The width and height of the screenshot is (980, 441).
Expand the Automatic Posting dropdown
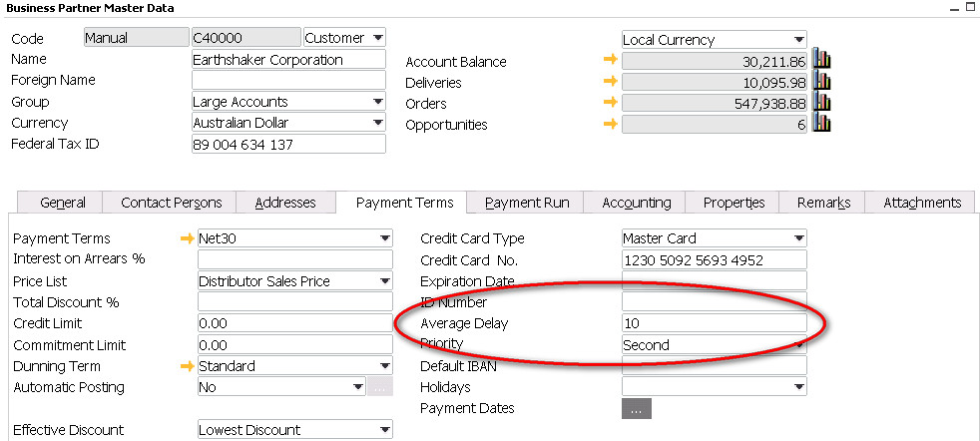pos(356,387)
